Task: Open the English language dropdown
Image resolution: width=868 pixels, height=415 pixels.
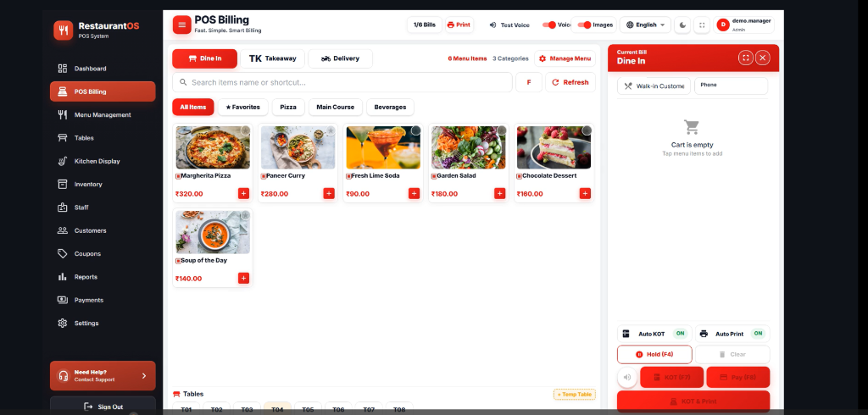Action: click(645, 25)
